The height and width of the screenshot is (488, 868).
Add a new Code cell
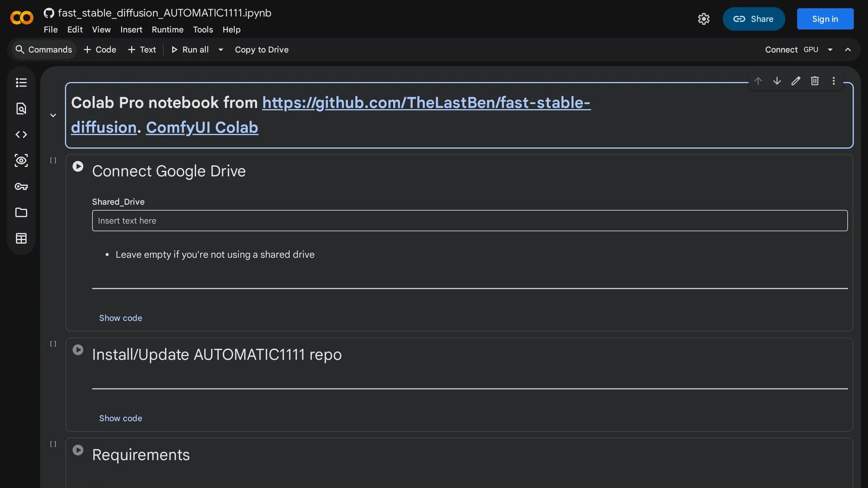point(100,50)
